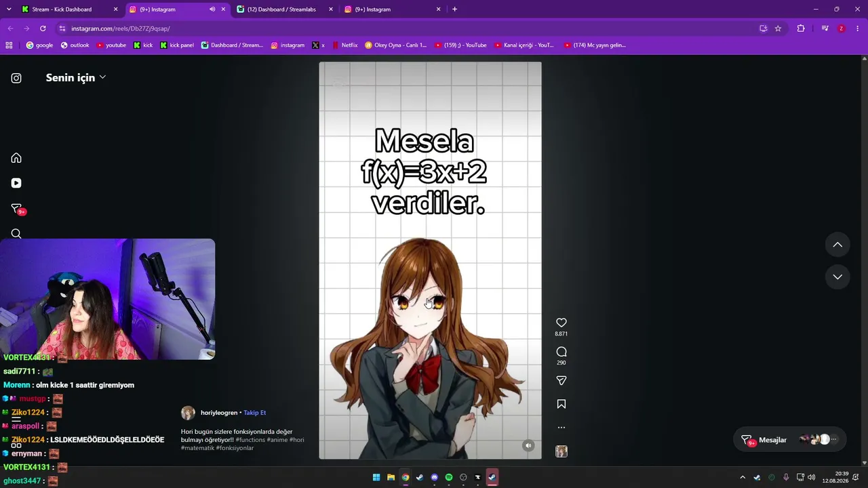The width and height of the screenshot is (868, 488).
Task: Open the volume control in system tray
Action: point(812,477)
